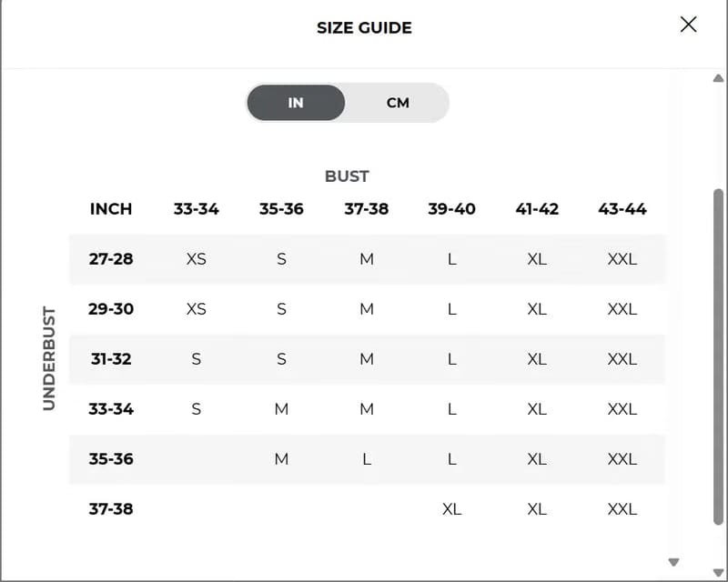The width and height of the screenshot is (728, 582).
Task: Click the 27-28 underbust row label
Action: point(111,259)
